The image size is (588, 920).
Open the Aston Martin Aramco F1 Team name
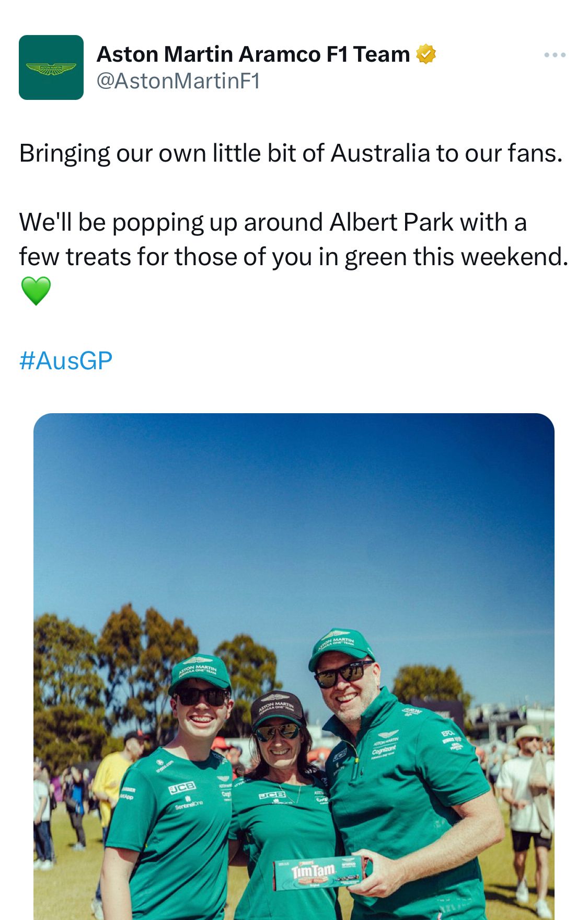click(x=253, y=54)
